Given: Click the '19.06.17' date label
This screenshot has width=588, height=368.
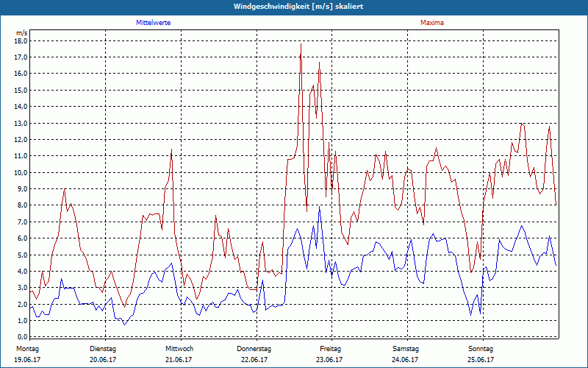Looking at the screenshot, I should click(x=27, y=360).
